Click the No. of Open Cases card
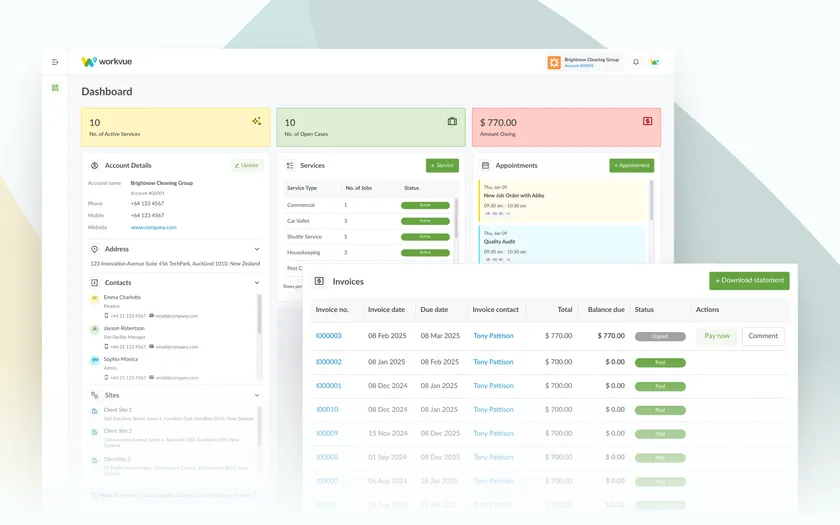 point(371,127)
